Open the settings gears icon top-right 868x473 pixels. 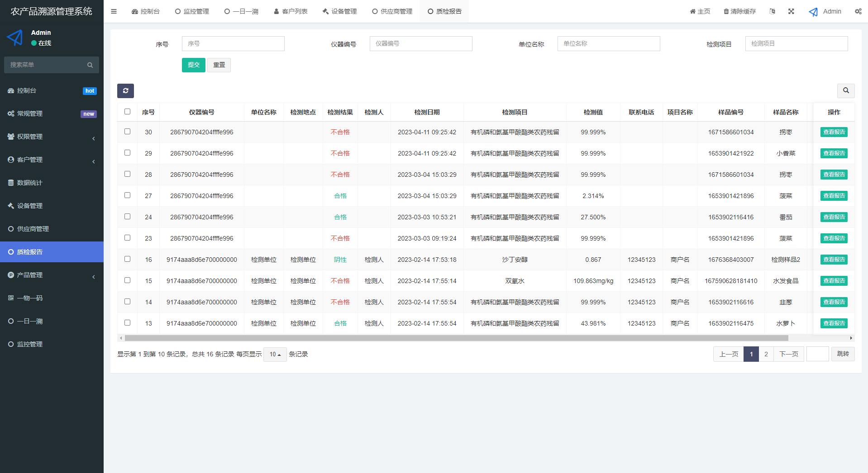(858, 11)
